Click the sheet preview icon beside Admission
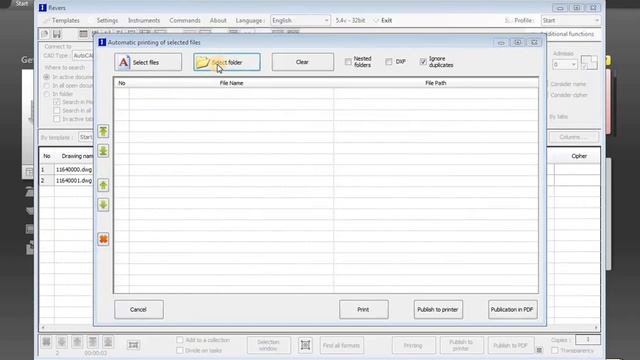 [589, 62]
